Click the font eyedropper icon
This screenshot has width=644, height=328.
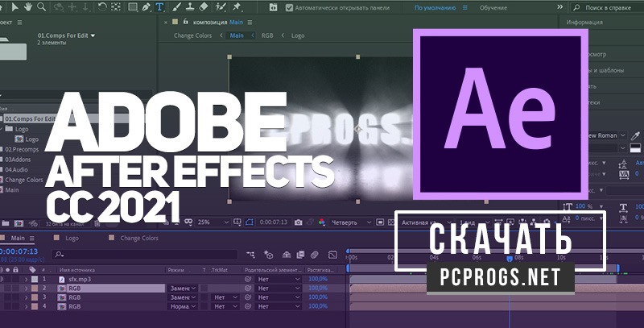point(635,135)
